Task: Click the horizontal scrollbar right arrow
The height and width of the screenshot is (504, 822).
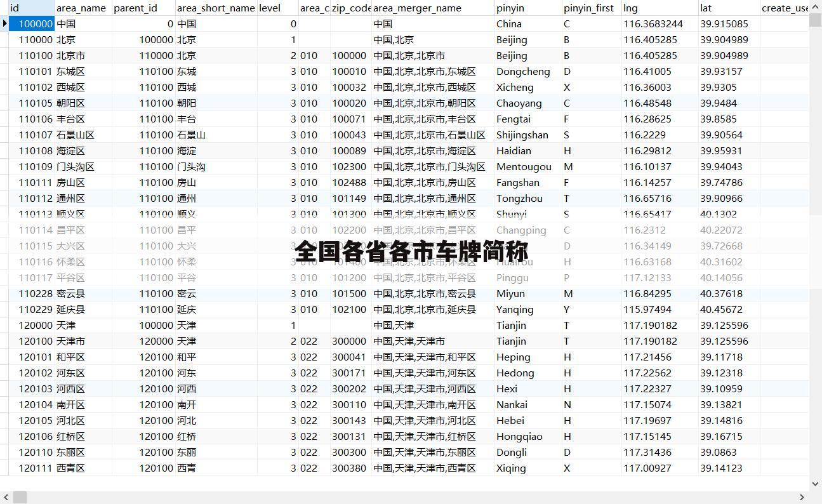Action: pyautogui.click(x=802, y=497)
